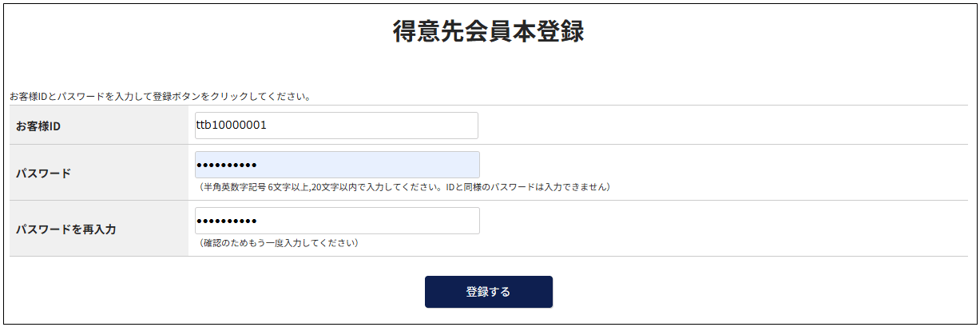Click the masked dots in the highlighted パスワード field
980x327 pixels.
pyautogui.click(x=227, y=165)
